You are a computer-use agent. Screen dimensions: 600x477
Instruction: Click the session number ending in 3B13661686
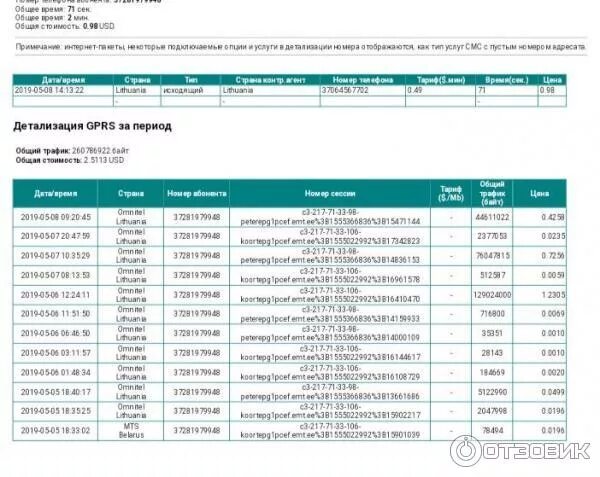click(330, 392)
